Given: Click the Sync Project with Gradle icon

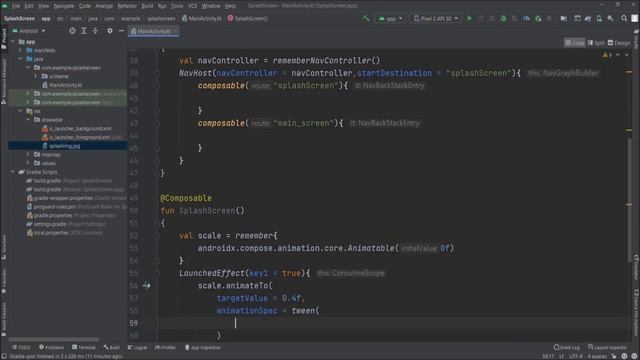Looking at the screenshot, I should [x=588, y=18].
